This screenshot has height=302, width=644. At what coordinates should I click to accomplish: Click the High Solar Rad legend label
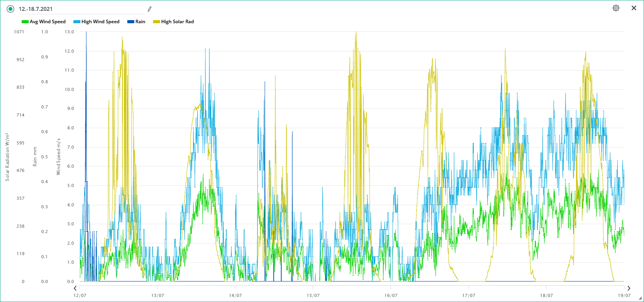[x=177, y=22]
